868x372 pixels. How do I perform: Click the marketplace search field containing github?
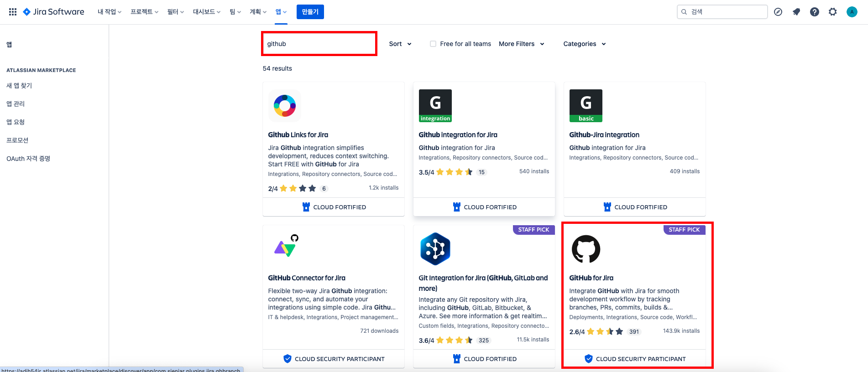(x=319, y=44)
